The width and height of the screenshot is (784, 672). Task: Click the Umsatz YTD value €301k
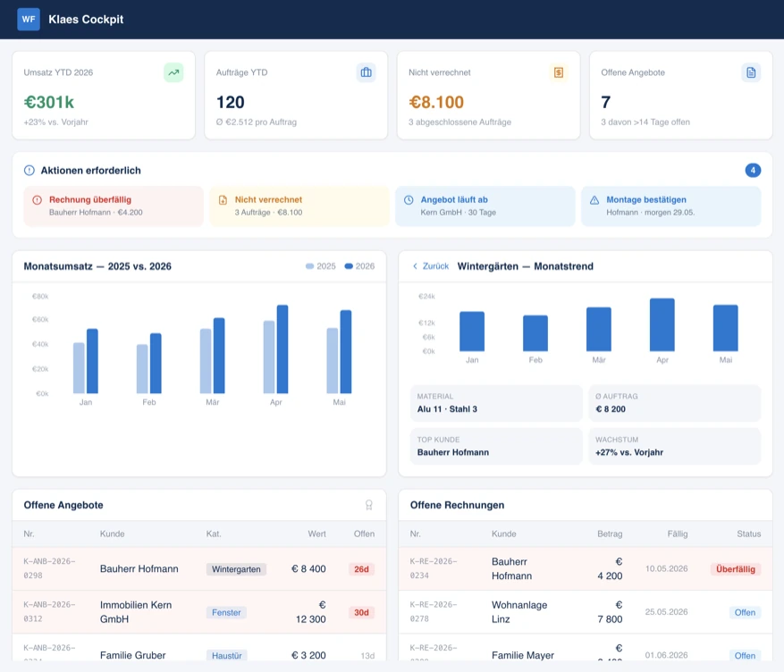coord(49,102)
